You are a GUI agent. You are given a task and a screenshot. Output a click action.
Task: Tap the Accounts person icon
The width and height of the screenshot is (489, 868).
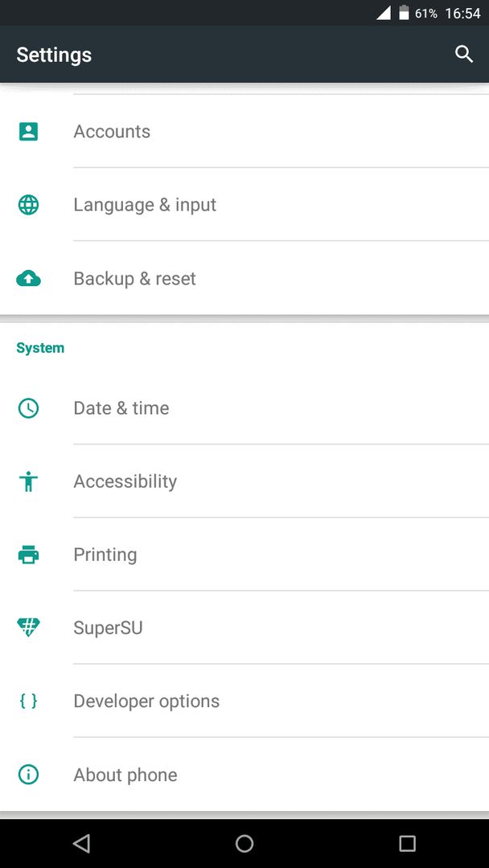pyautogui.click(x=29, y=132)
